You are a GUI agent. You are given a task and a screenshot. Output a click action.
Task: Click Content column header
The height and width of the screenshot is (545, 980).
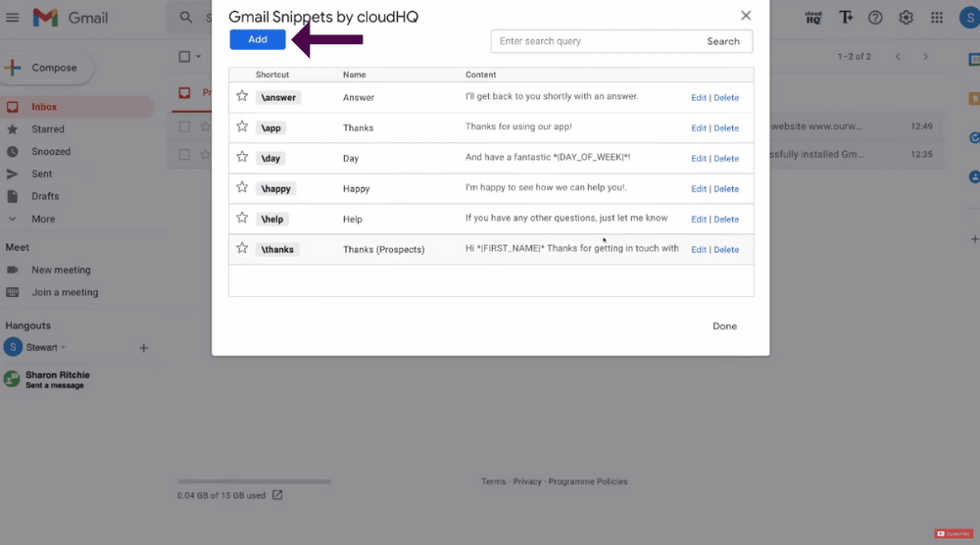click(480, 74)
